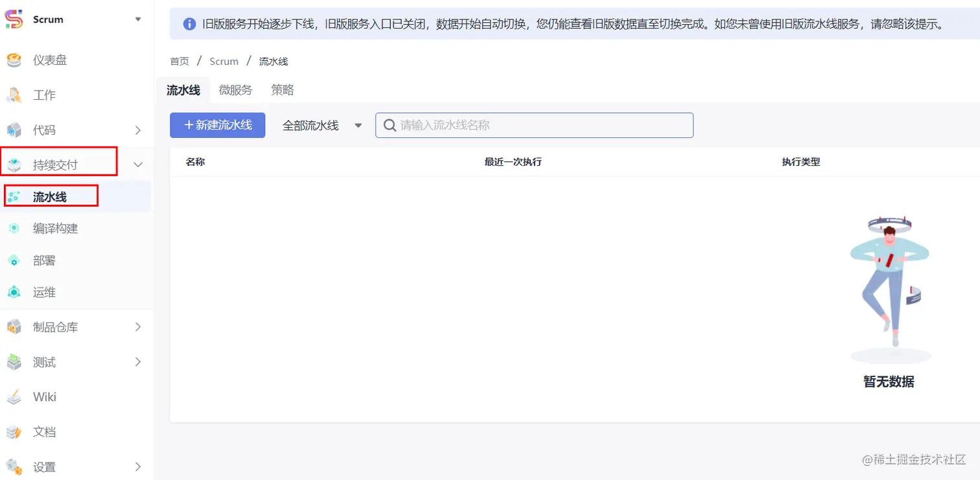Click the 持续交付 menu label
The height and width of the screenshot is (480, 980).
point(55,165)
